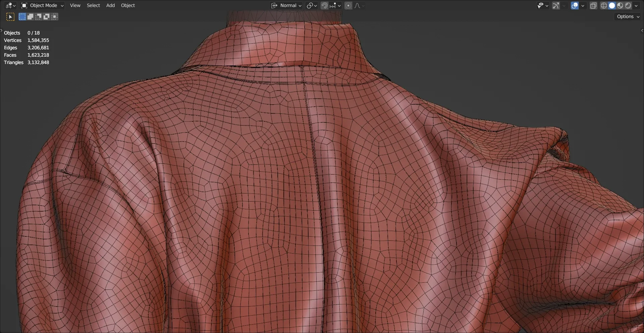Open the Add menu
Viewport: 644px width, 333px height.
110,5
